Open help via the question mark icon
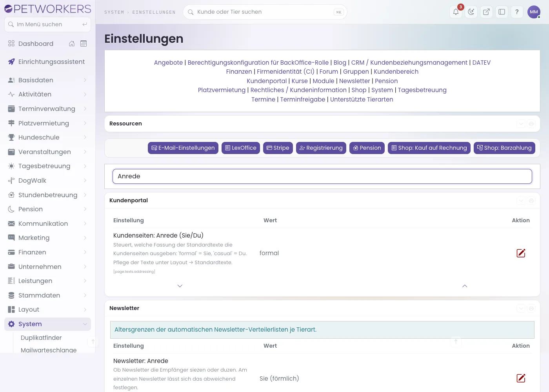549x392 pixels. click(x=517, y=12)
